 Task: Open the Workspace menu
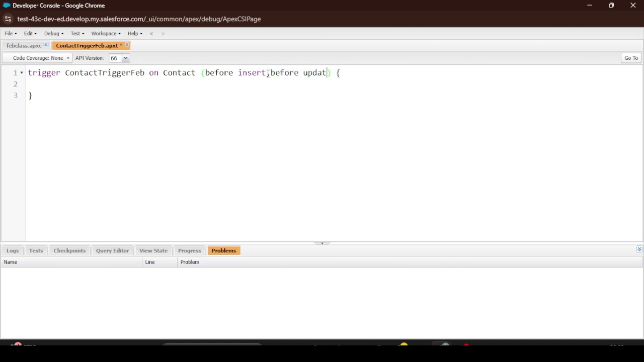click(x=106, y=34)
